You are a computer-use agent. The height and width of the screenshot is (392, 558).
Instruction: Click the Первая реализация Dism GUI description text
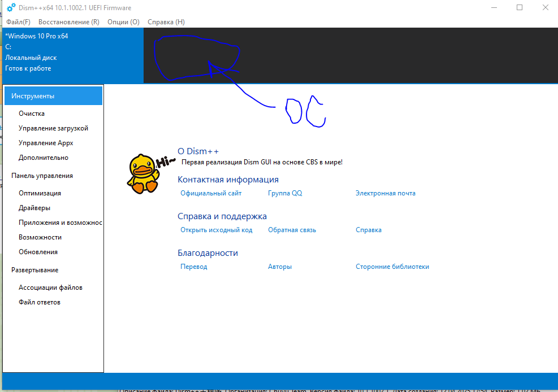click(x=262, y=162)
